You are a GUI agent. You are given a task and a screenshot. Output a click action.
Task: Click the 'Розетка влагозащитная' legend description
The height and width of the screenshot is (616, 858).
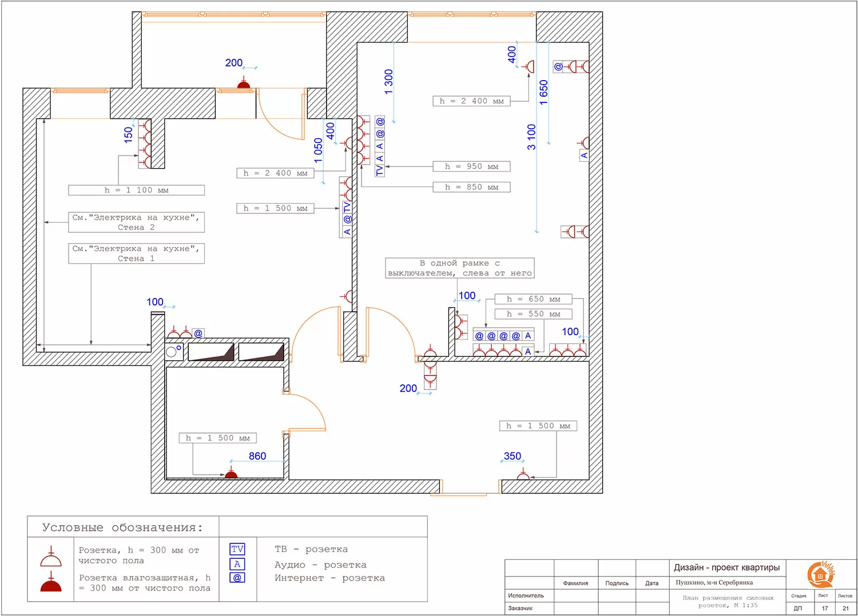(x=145, y=583)
